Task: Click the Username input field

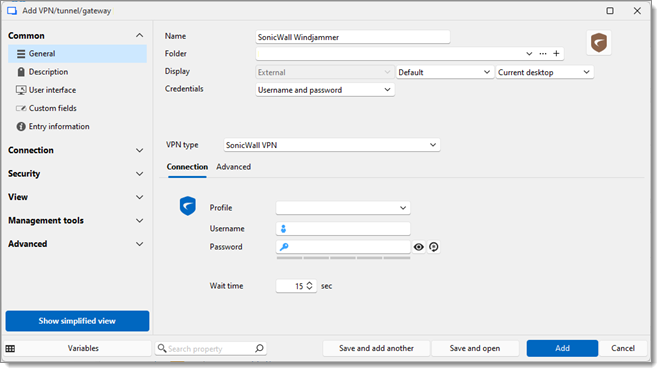Action: (x=343, y=229)
